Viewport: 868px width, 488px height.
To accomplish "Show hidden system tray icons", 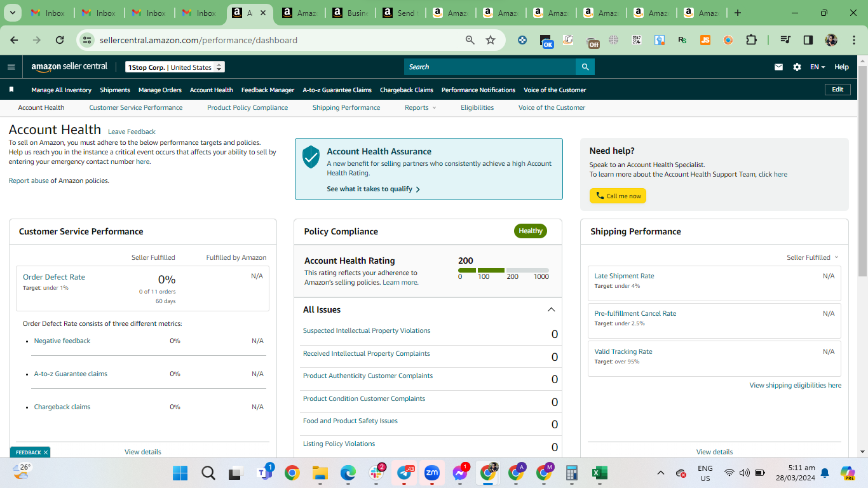I will click(x=661, y=473).
